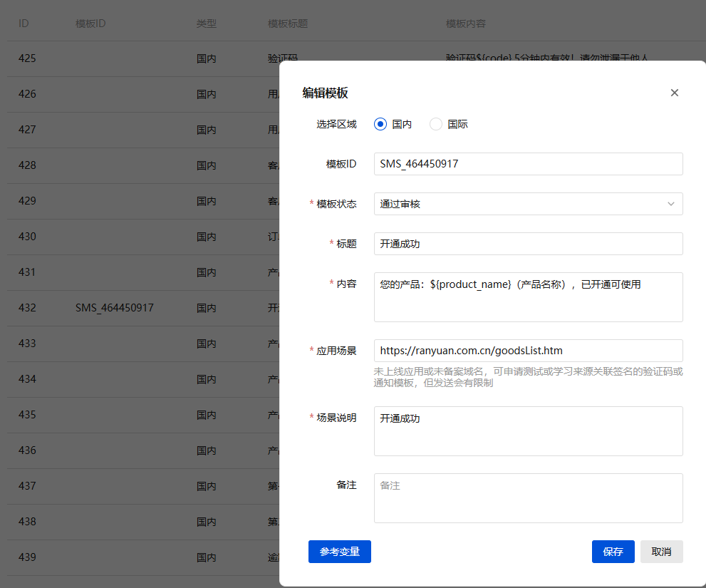706x588 pixels.
Task: Focus the 标题 input containing 开通成功
Action: coord(528,244)
